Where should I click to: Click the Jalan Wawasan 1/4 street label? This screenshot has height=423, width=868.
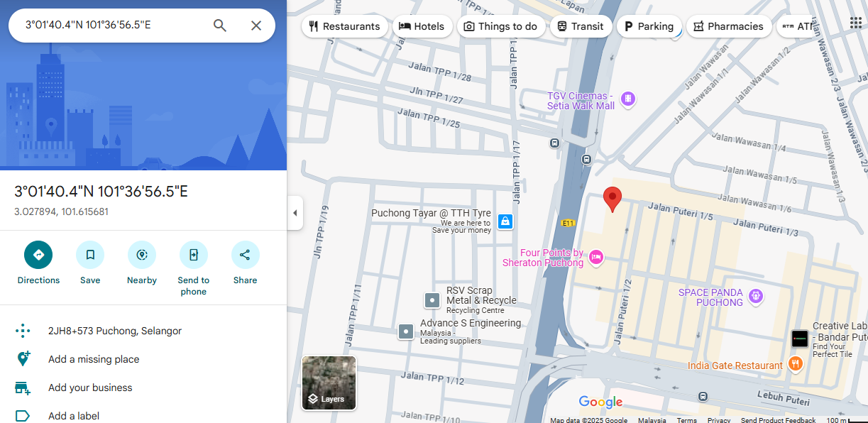point(749,143)
